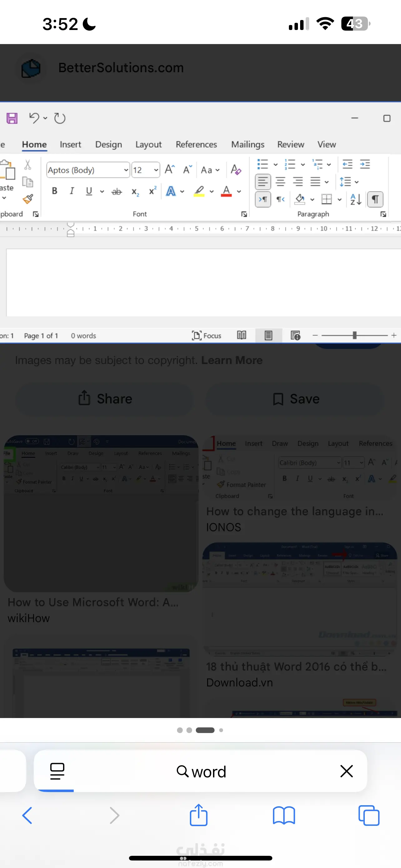Undo the last action in Word
Screen dimensions: 401x868
[34, 118]
